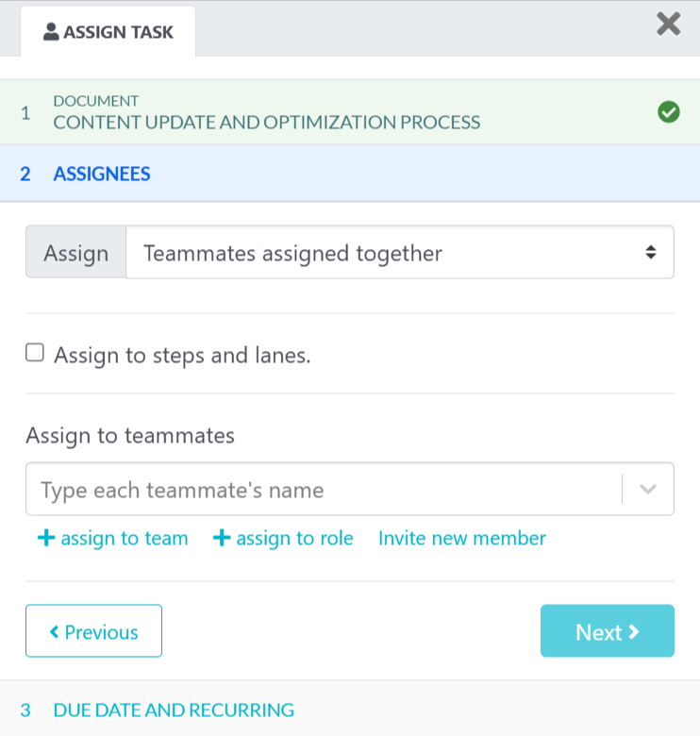
Task: Click the green checkmark on Document step
Action: (669, 112)
